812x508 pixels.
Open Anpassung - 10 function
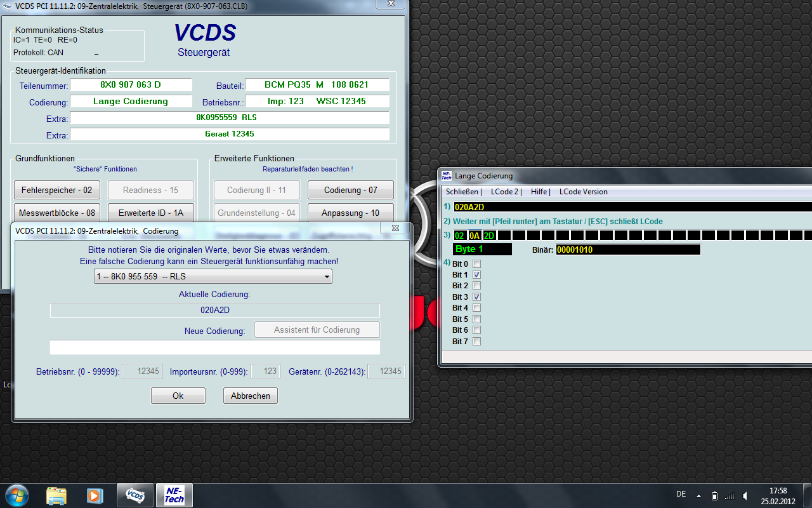[x=350, y=213]
